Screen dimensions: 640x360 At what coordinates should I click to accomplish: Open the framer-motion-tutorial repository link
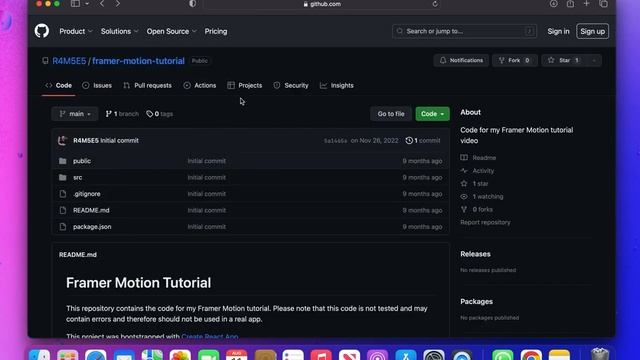[x=138, y=61]
